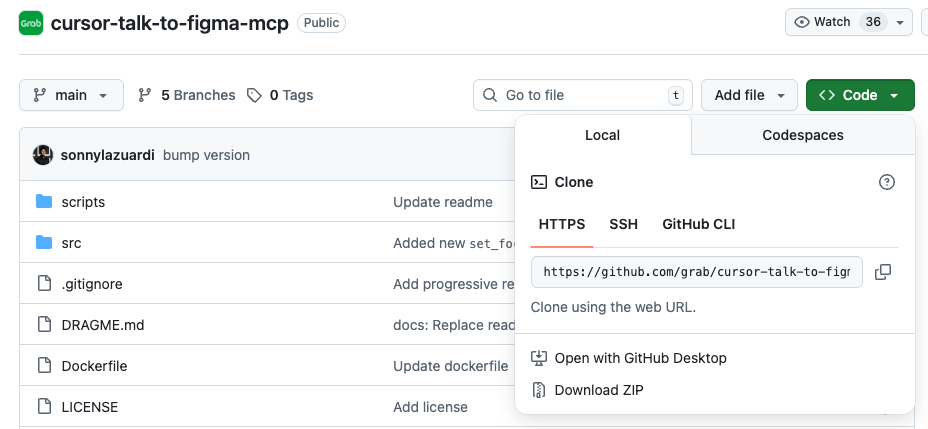Click the Public repository badge
The image size is (928, 429).
[321, 23]
